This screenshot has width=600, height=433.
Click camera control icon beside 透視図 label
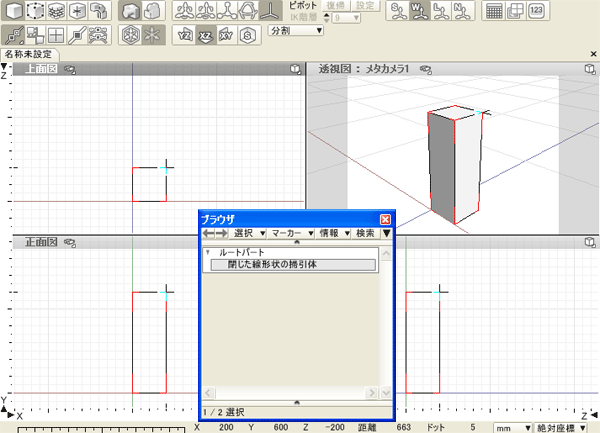(426, 69)
